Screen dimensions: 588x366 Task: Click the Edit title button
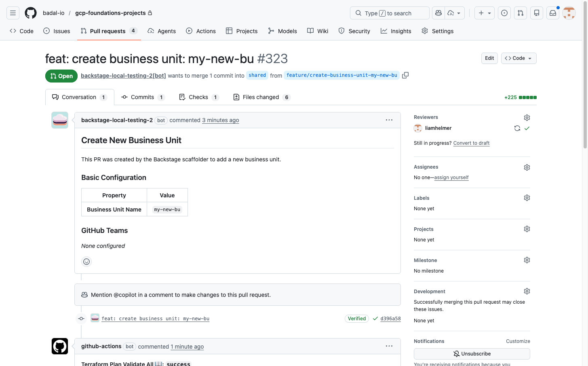(x=489, y=58)
